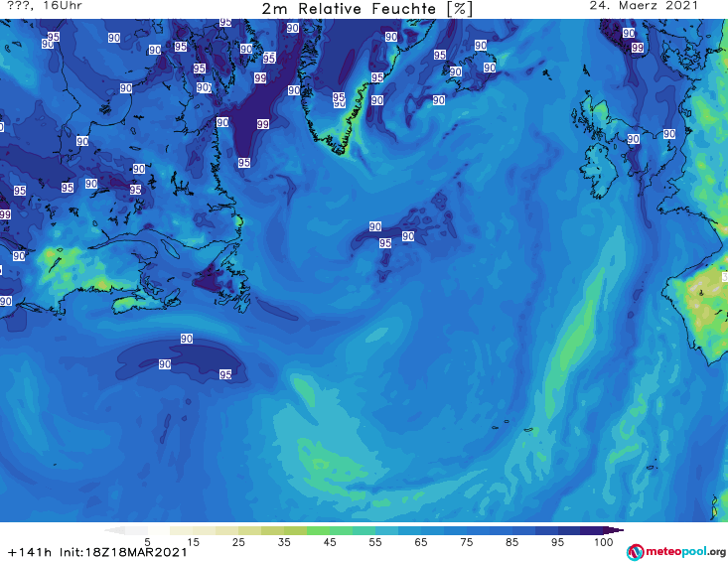Click the '15' tick label on color scale
Screen dimensions: 728x562
[193, 542]
